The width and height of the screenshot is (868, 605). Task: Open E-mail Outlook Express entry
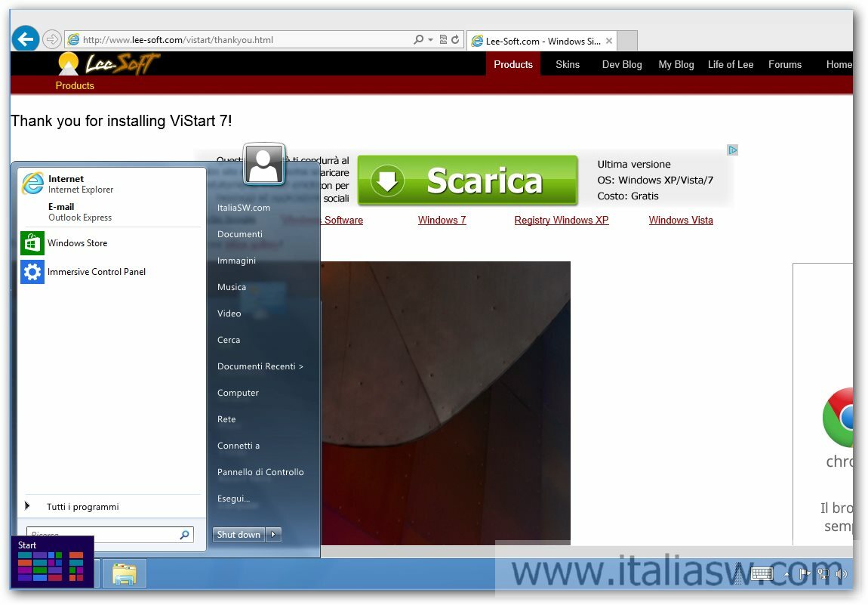[x=112, y=212]
